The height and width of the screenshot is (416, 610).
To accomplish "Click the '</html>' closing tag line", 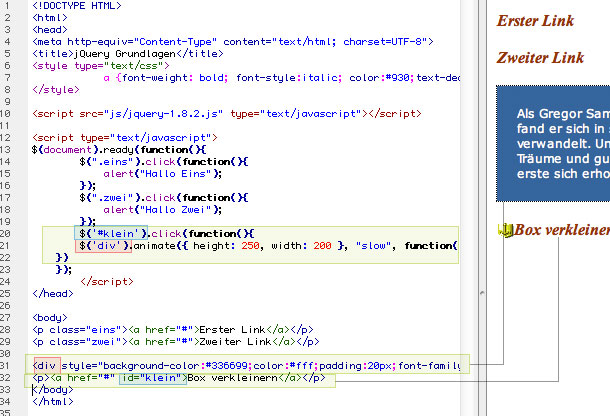I will [53, 402].
